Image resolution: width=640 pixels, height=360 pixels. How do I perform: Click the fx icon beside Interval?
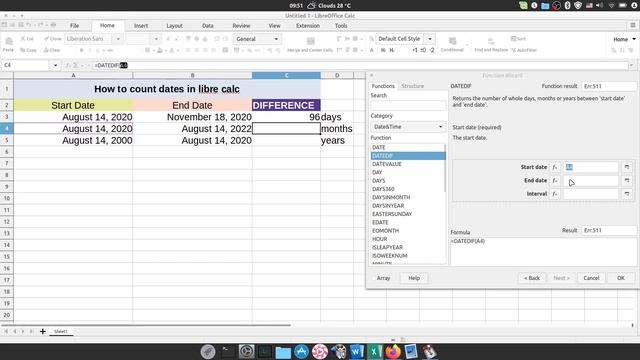pos(554,194)
